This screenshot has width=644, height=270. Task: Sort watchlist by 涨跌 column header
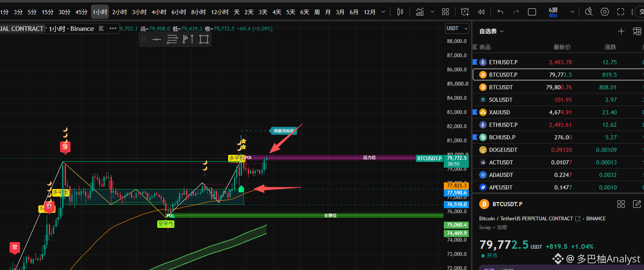pyautogui.click(x=610, y=47)
